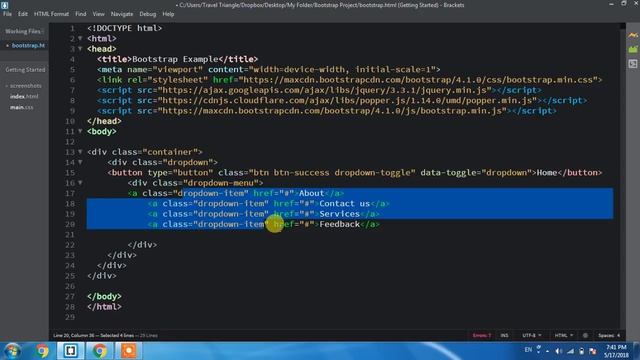
Task: Click the Working Files header
Action: point(24,31)
